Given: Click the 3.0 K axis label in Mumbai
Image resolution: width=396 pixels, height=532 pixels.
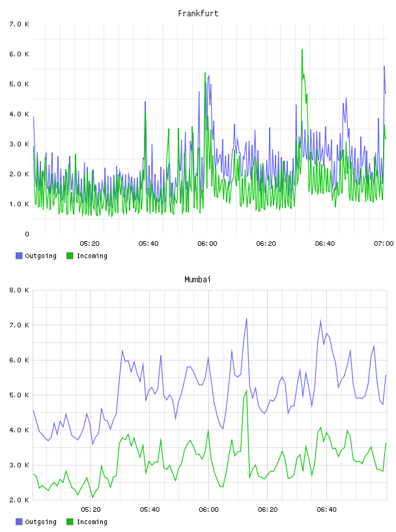Looking at the screenshot, I should point(20,465).
